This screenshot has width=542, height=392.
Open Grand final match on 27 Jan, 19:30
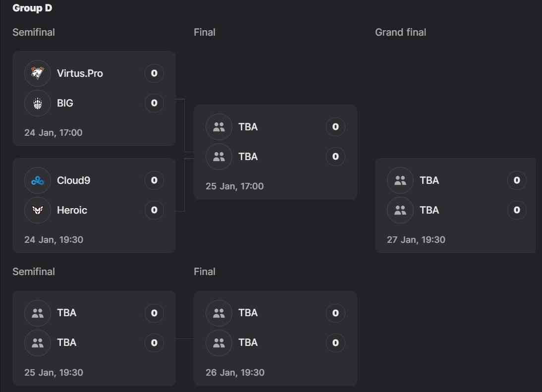416,240
